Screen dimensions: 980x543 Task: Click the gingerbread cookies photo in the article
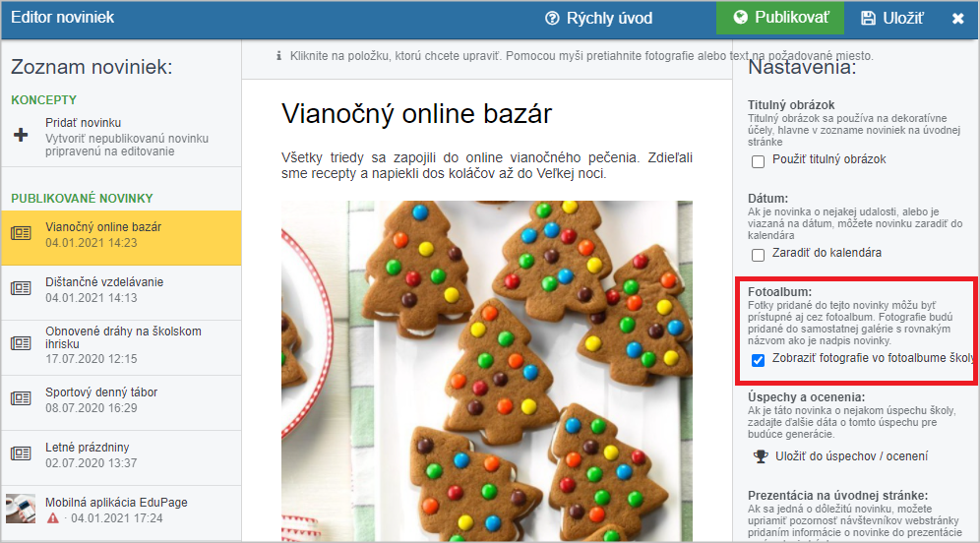tap(487, 371)
